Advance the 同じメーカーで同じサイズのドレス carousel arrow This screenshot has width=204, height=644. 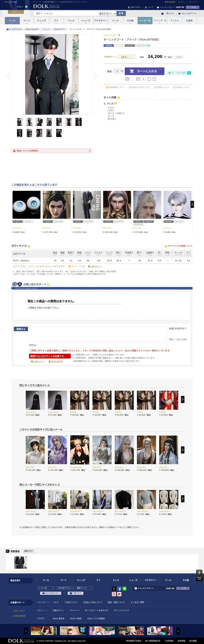[x=183, y=499]
